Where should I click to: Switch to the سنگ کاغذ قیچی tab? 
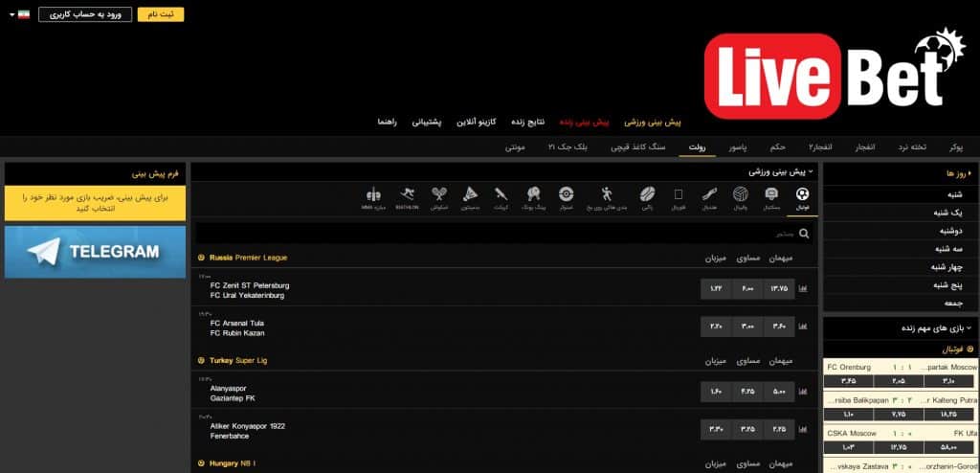tap(638, 147)
